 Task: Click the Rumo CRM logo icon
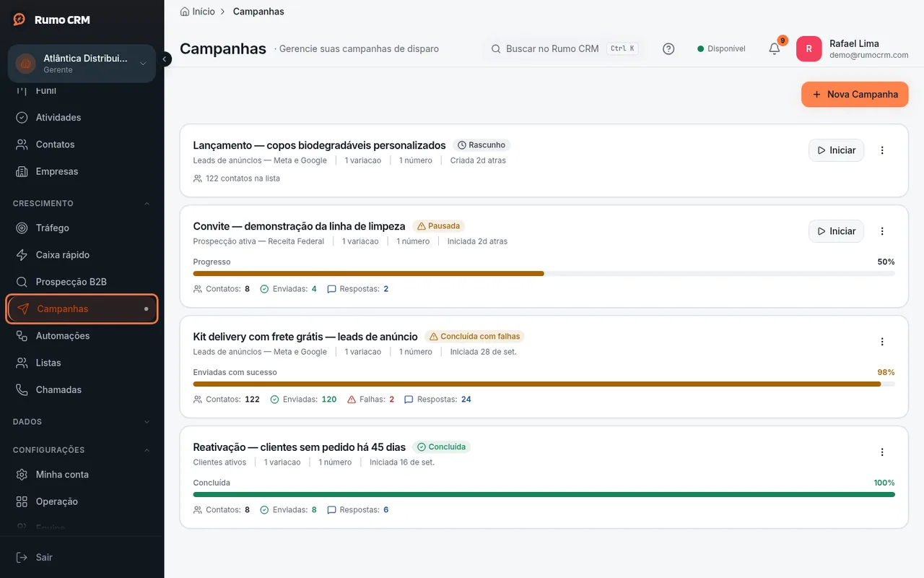[x=19, y=20]
